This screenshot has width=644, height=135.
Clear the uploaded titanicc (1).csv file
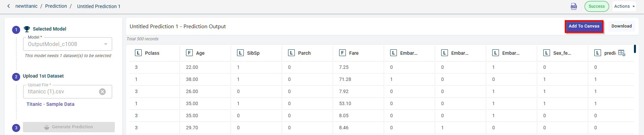[x=102, y=92]
